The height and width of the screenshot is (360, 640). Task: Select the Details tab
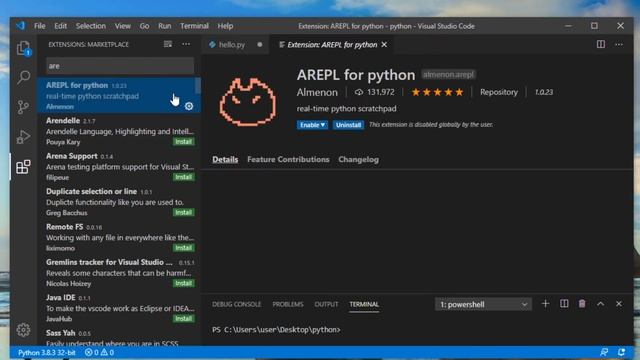(225, 159)
